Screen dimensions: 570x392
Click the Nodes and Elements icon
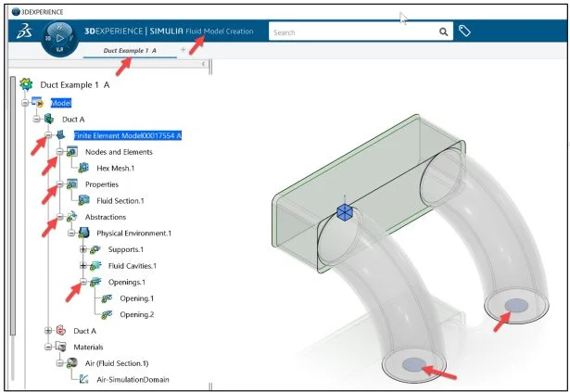tap(71, 152)
